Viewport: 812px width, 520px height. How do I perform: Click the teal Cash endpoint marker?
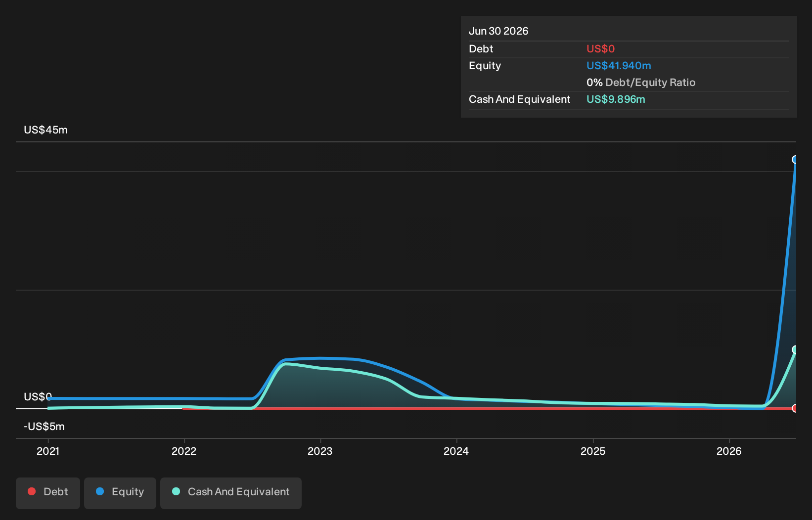(795, 349)
